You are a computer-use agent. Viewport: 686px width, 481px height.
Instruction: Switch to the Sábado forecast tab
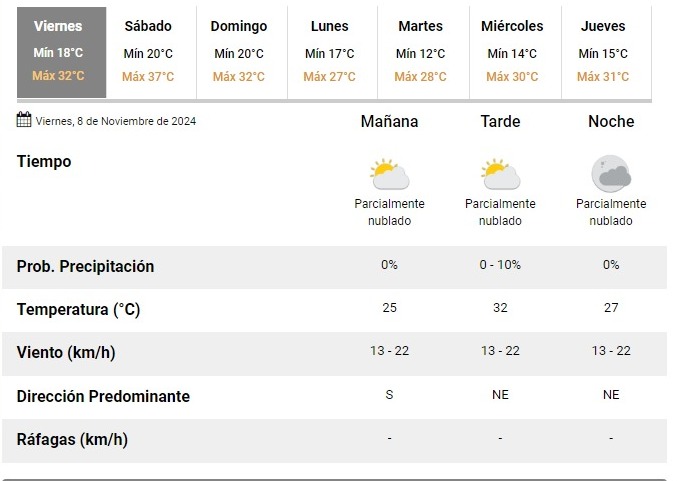148,51
